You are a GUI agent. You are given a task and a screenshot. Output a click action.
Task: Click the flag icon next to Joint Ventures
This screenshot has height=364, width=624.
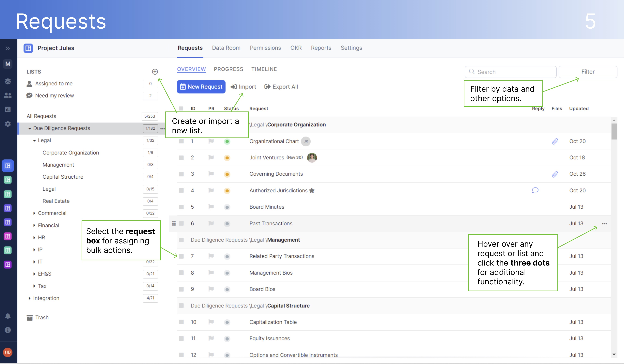click(211, 157)
